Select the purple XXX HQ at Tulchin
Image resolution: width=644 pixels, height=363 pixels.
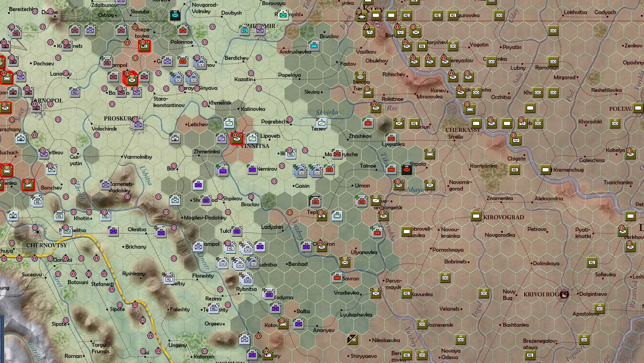237,231
